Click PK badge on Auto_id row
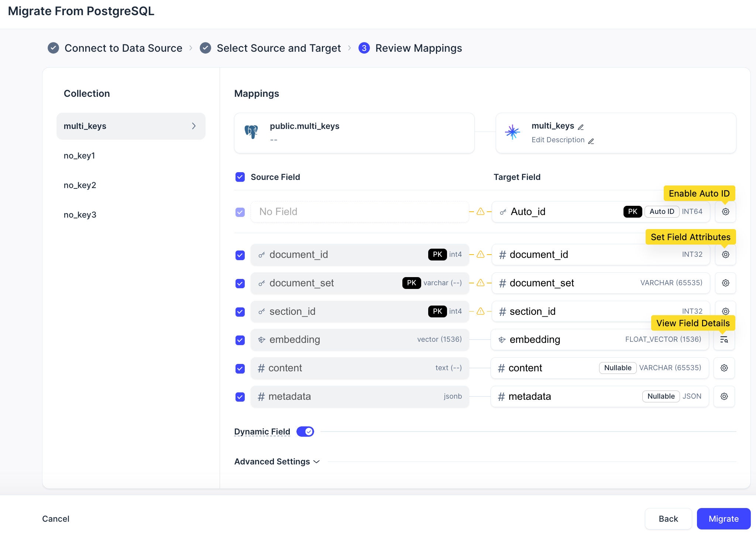This screenshot has height=535, width=756. (633, 212)
